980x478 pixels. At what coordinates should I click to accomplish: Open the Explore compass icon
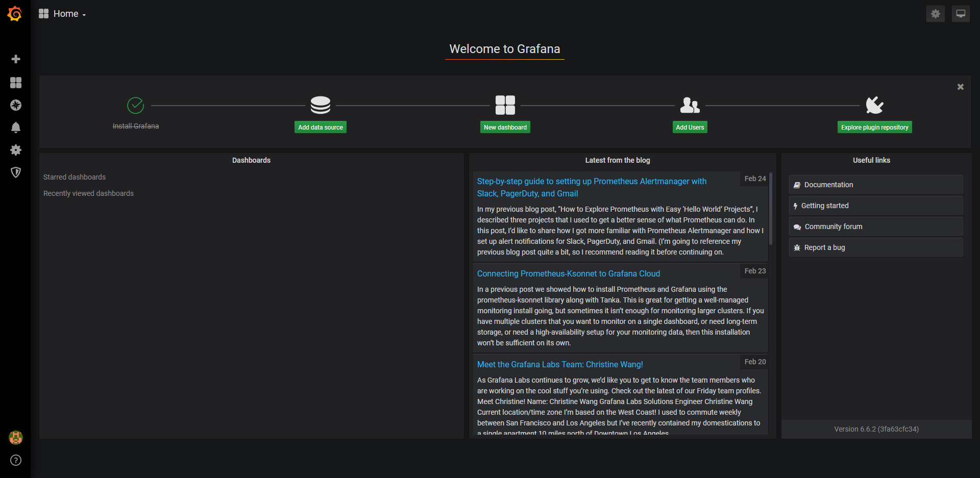[x=16, y=105]
